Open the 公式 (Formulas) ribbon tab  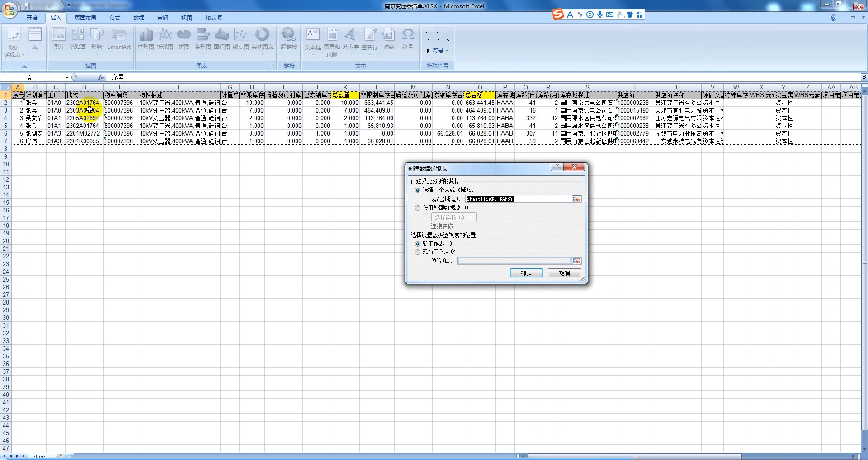(115, 18)
